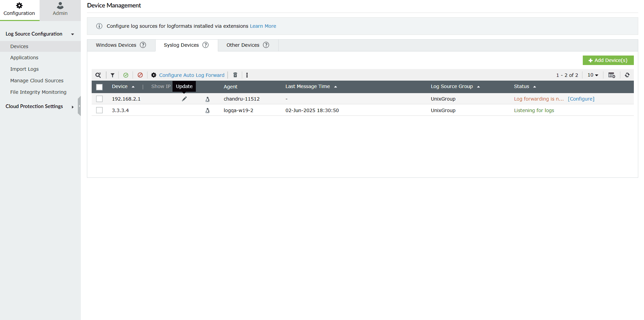Click Listening for logs status
Screen dimensions: 644x320
534,110
